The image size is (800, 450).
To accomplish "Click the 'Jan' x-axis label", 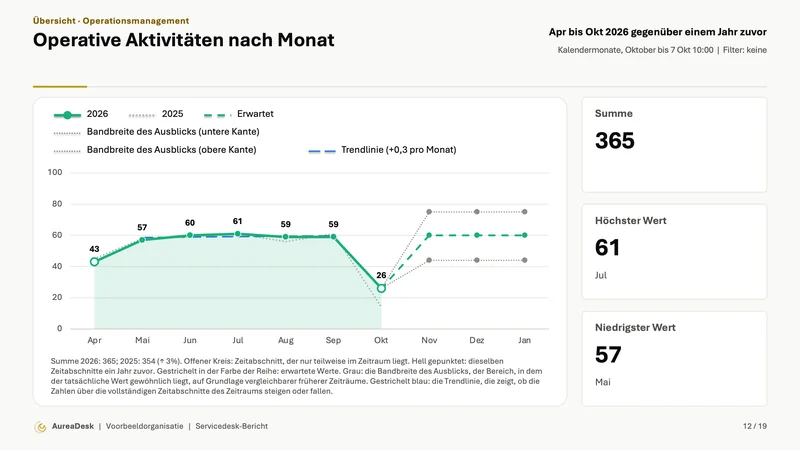I will [x=524, y=340].
